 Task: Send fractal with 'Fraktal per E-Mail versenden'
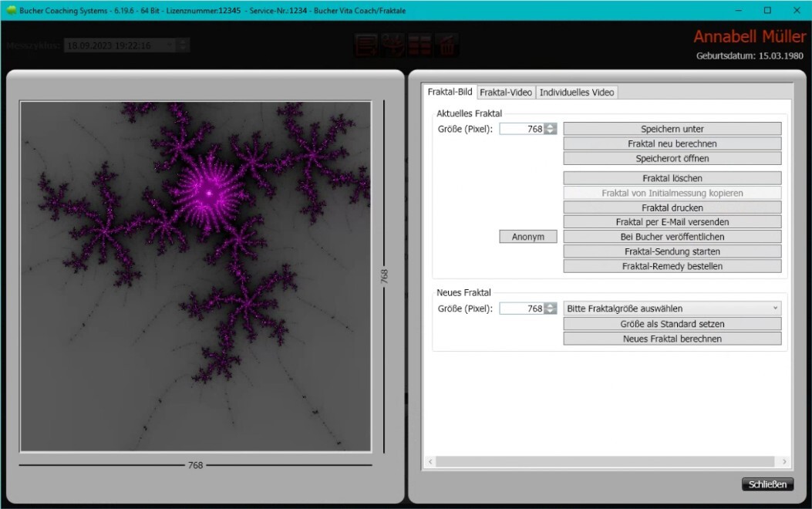click(672, 222)
